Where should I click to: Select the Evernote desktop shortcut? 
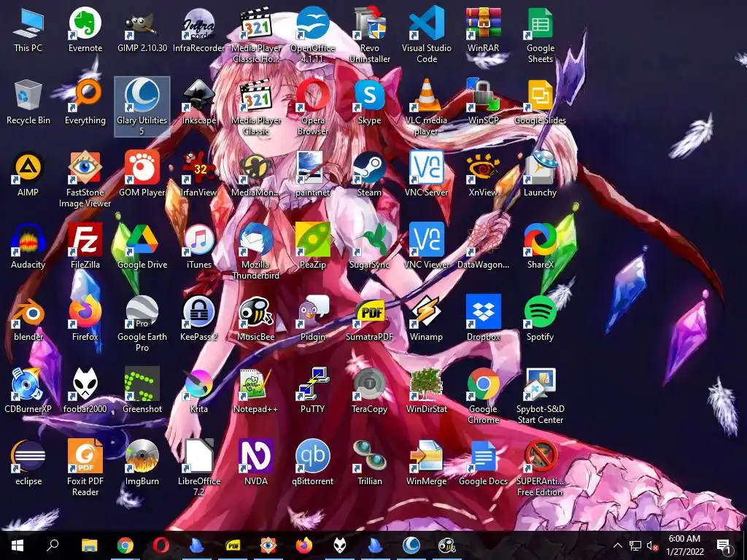click(x=85, y=30)
